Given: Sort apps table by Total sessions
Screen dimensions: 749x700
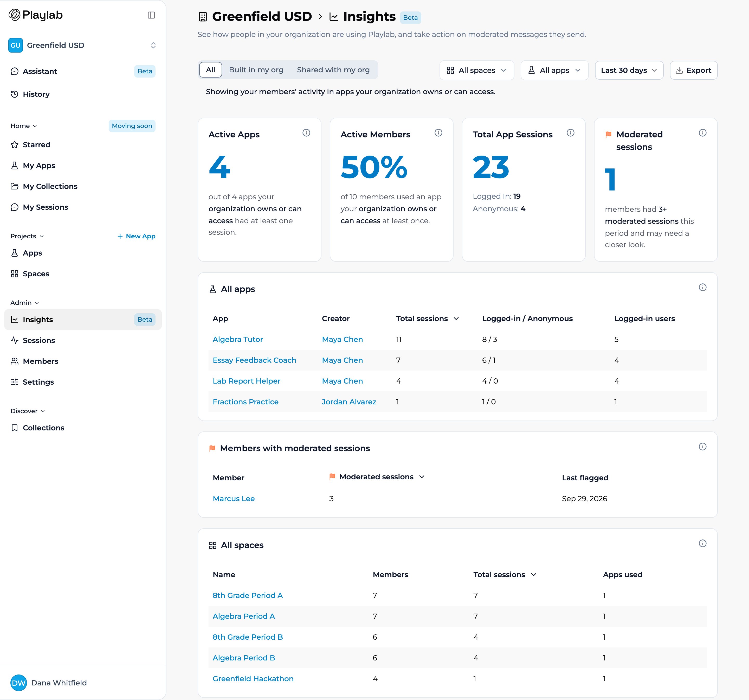Looking at the screenshot, I should [x=428, y=319].
